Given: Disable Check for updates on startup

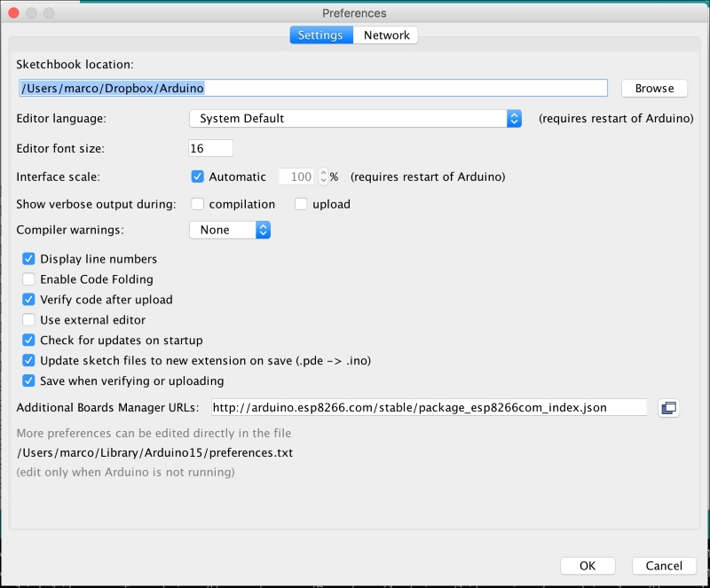Looking at the screenshot, I should click(29, 341).
